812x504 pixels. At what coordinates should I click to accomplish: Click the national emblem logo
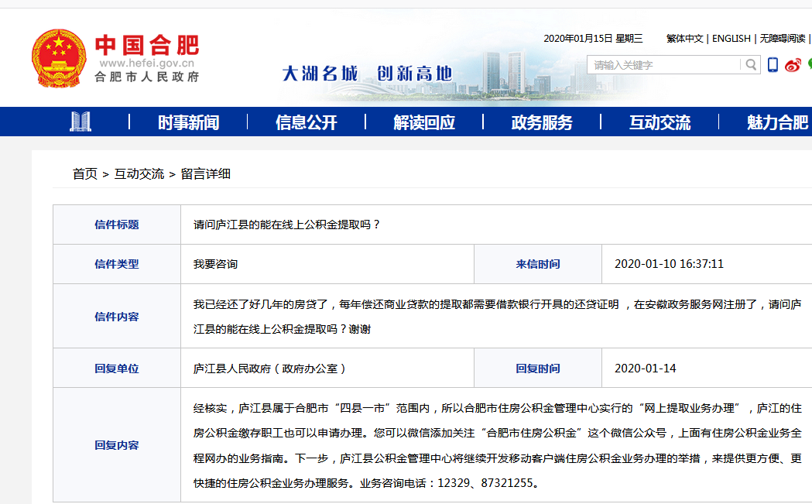click(59, 58)
